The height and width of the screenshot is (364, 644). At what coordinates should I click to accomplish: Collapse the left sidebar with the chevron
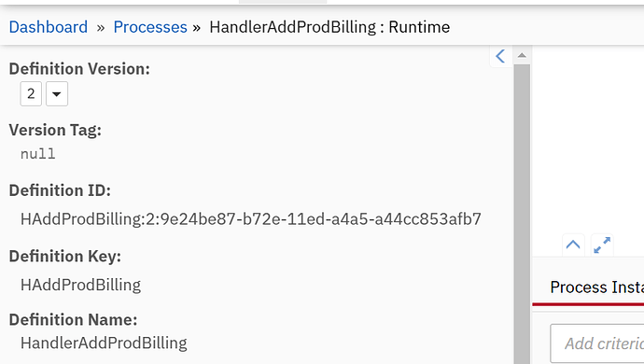500,56
